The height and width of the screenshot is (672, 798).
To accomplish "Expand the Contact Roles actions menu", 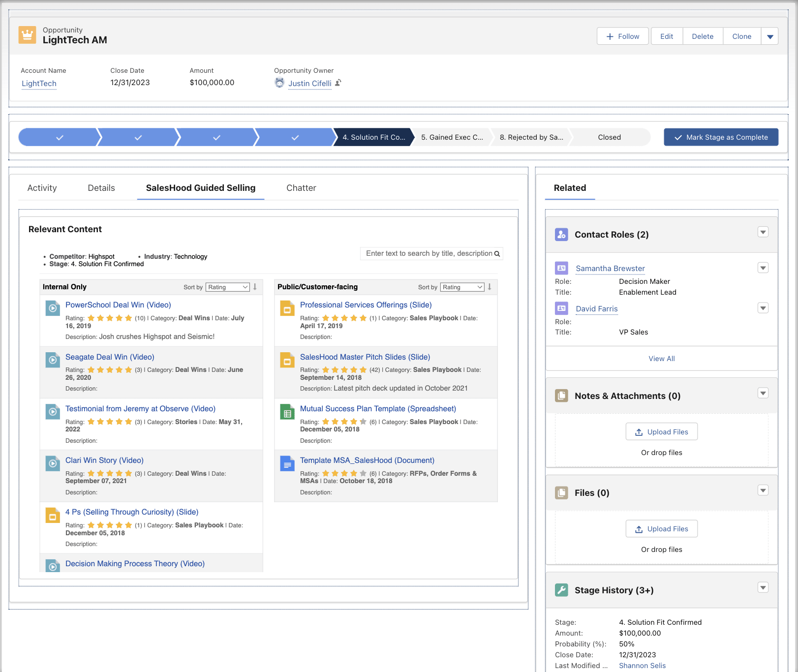I will pos(763,232).
